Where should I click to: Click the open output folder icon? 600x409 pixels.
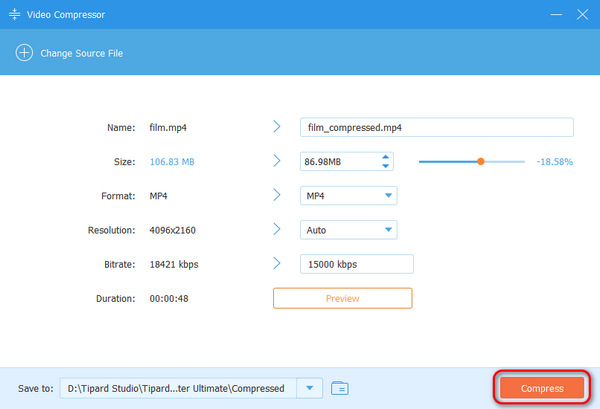[339, 388]
